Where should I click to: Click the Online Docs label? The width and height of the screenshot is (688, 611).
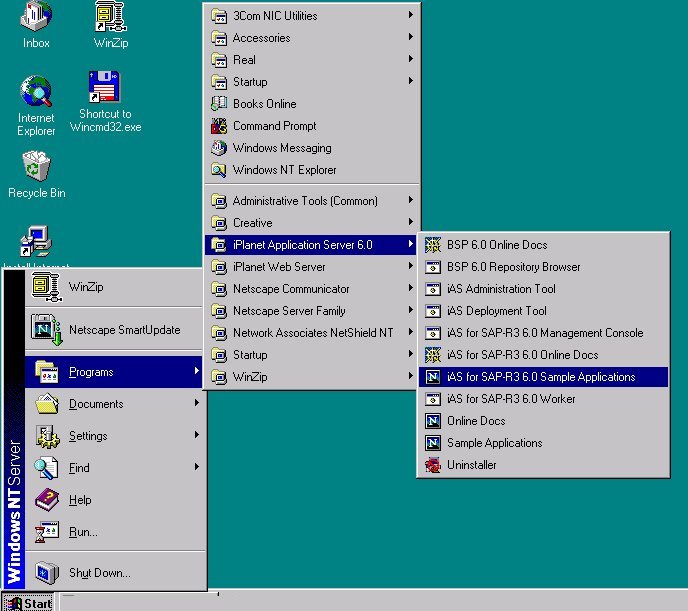(476, 421)
